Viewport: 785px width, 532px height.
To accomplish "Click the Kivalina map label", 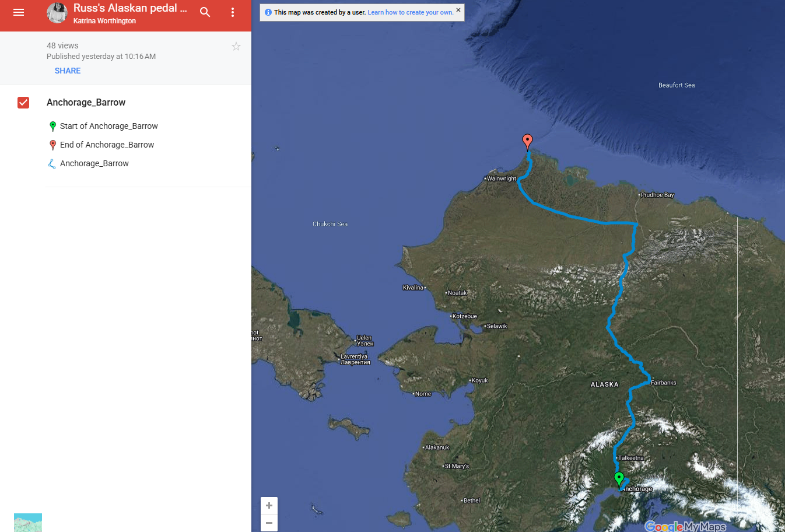I will click(413, 288).
